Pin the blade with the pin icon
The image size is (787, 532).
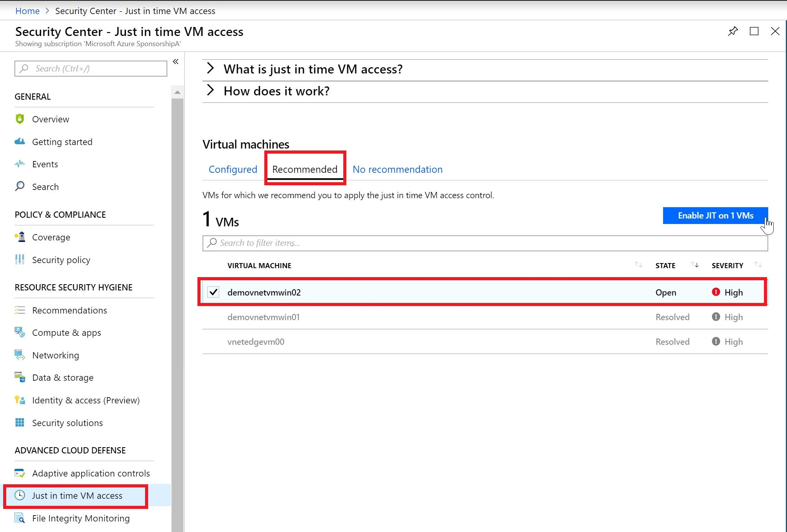tap(733, 31)
